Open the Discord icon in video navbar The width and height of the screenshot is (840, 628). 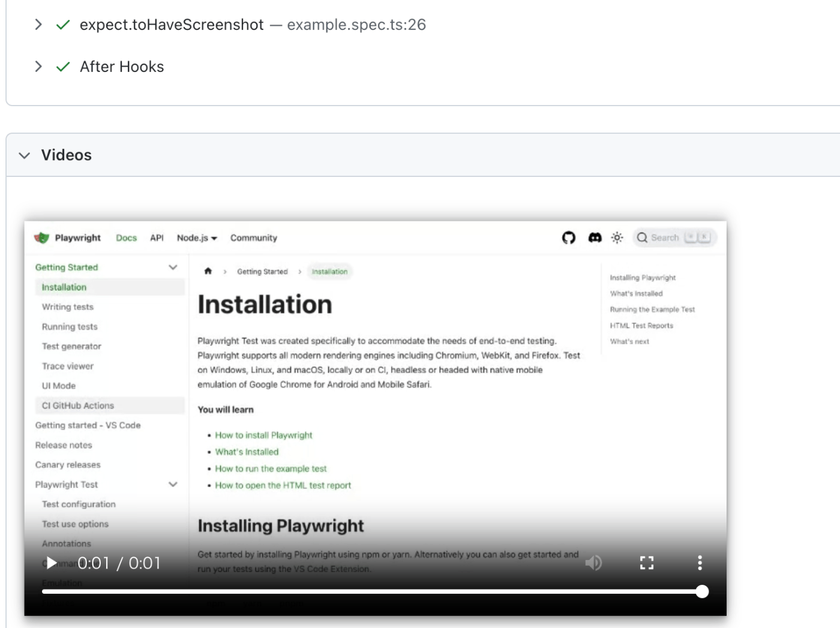point(595,238)
